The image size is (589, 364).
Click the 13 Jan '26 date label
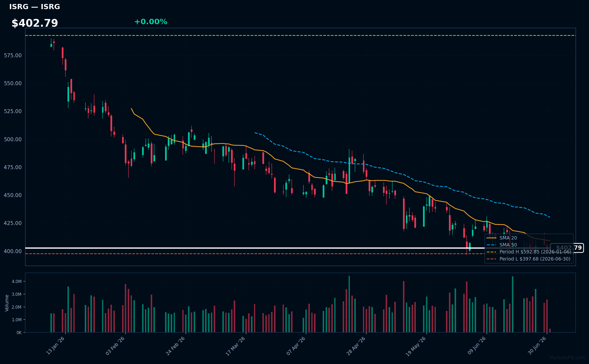(x=55, y=346)
